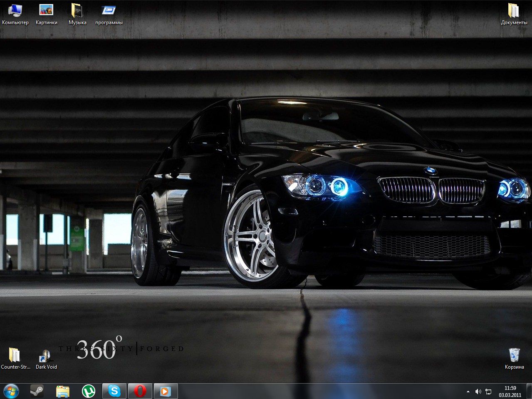Open the Windows Start menu
Screen dimensions: 532x399
[11, 391]
